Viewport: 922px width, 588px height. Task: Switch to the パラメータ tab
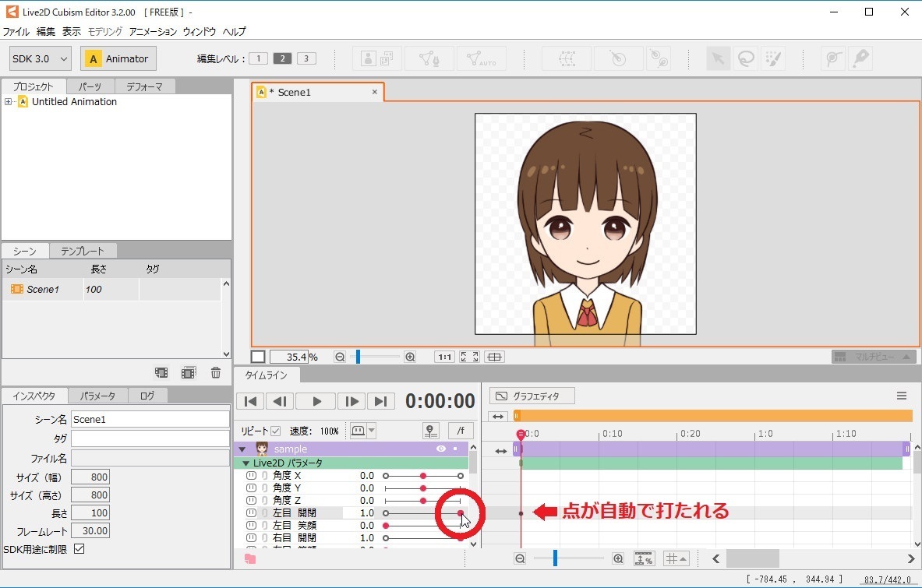97,396
